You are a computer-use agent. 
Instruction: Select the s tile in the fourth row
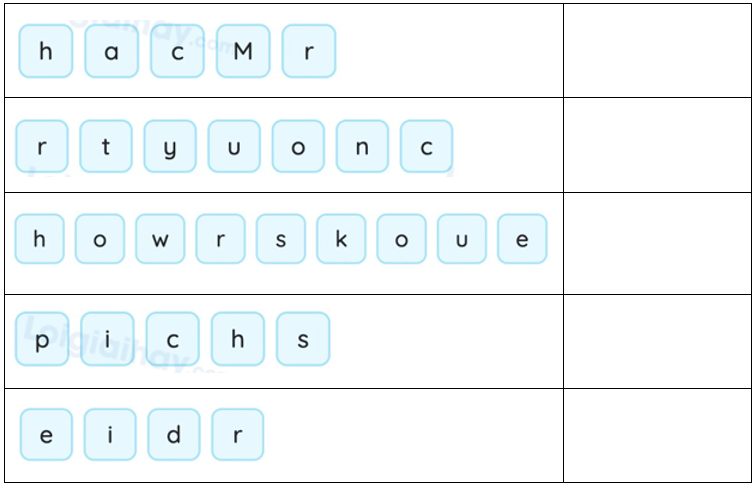click(303, 339)
